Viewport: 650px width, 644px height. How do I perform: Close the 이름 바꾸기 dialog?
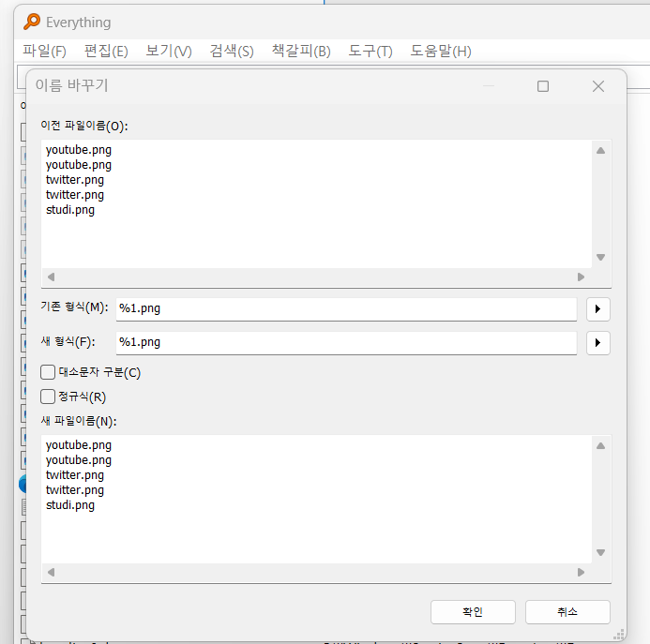[598, 86]
